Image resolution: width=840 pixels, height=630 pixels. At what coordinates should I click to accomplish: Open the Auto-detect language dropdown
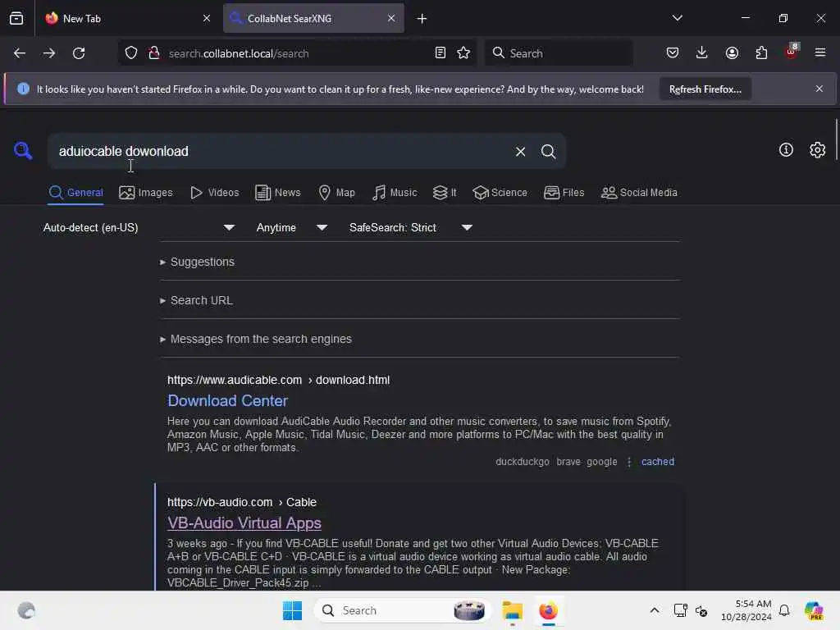click(139, 228)
